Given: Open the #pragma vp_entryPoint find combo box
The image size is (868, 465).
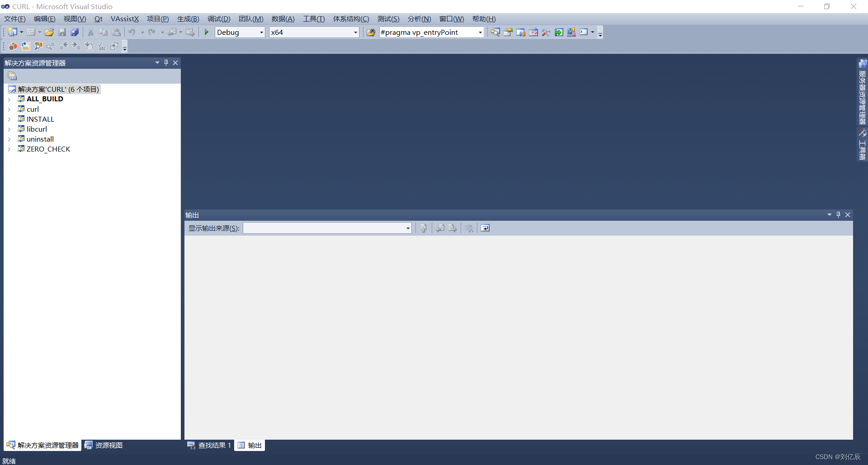Looking at the screenshot, I should pos(432,32).
